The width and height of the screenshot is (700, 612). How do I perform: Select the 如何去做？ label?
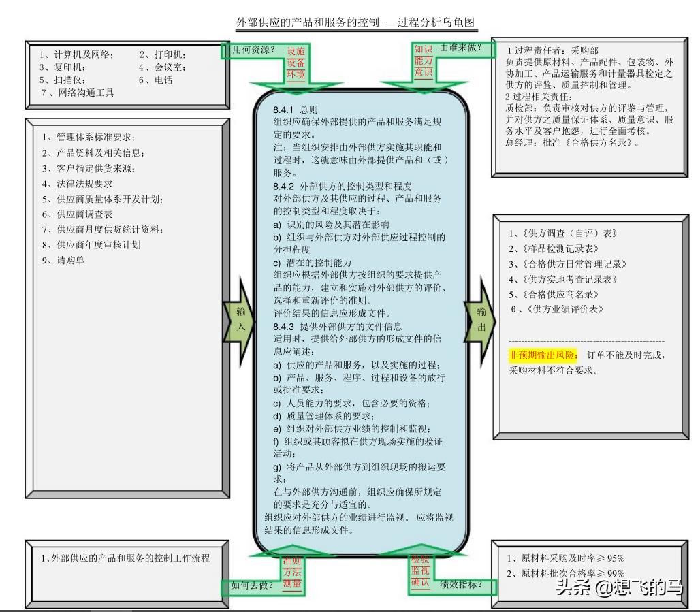click(252, 585)
